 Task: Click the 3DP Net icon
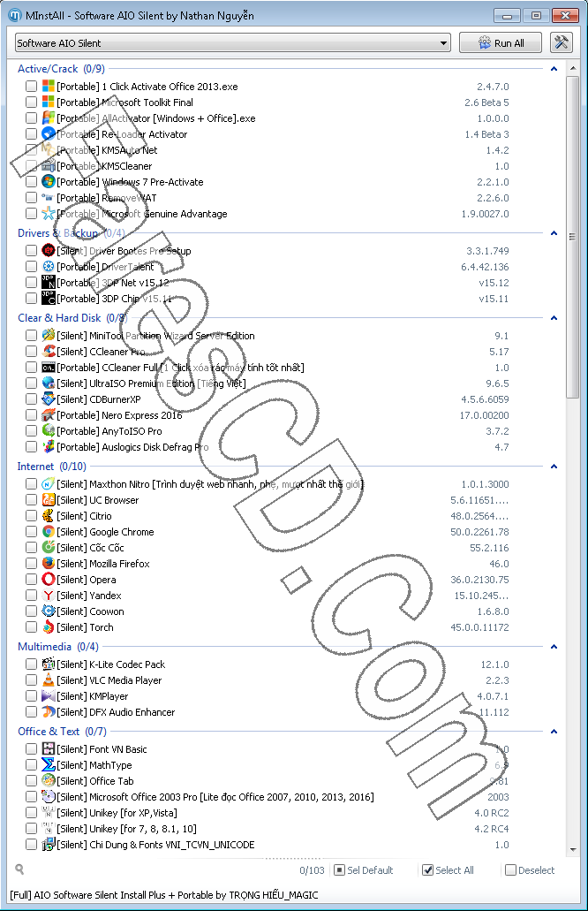[x=49, y=283]
